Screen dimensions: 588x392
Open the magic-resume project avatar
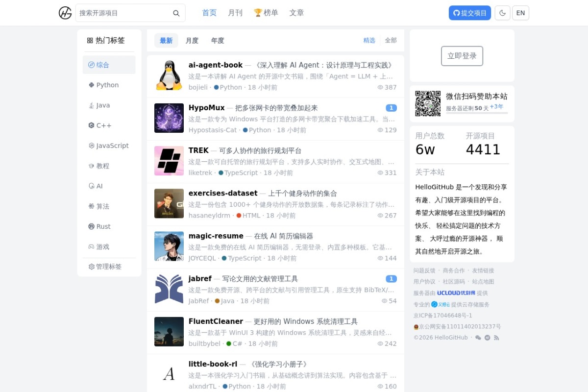[169, 246]
